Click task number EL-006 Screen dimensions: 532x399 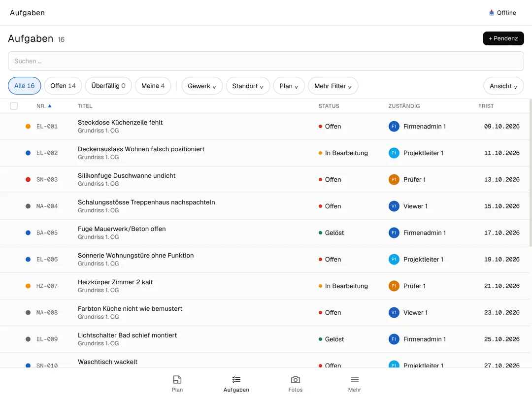click(47, 259)
